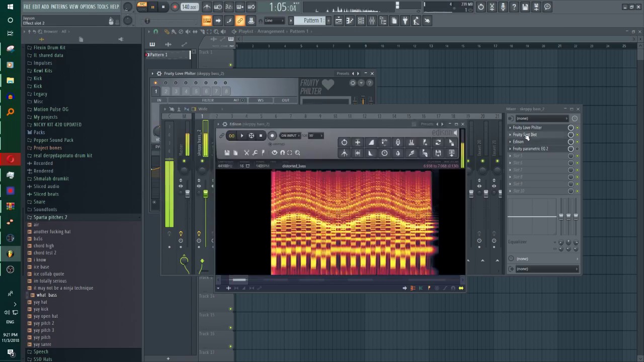
Task: Toggle Edison slot enable LED in mixer
Action: (577, 142)
